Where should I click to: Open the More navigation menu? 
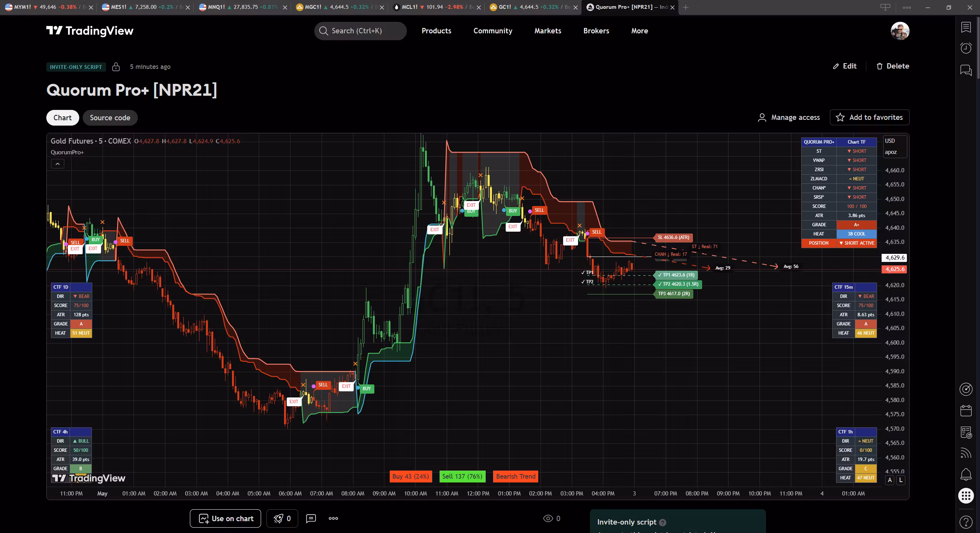click(x=639, y=31)
